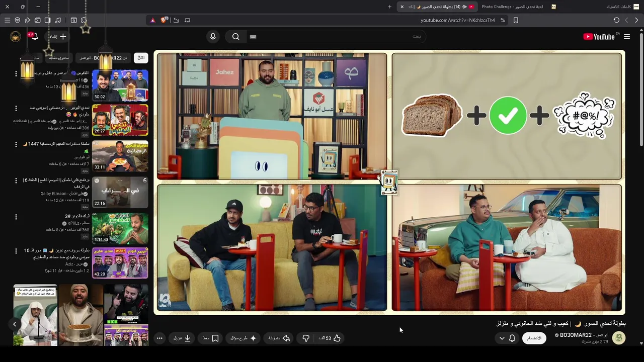Like the video (53 ألف)
644x362 pixels.
click(x=330, y=338)
